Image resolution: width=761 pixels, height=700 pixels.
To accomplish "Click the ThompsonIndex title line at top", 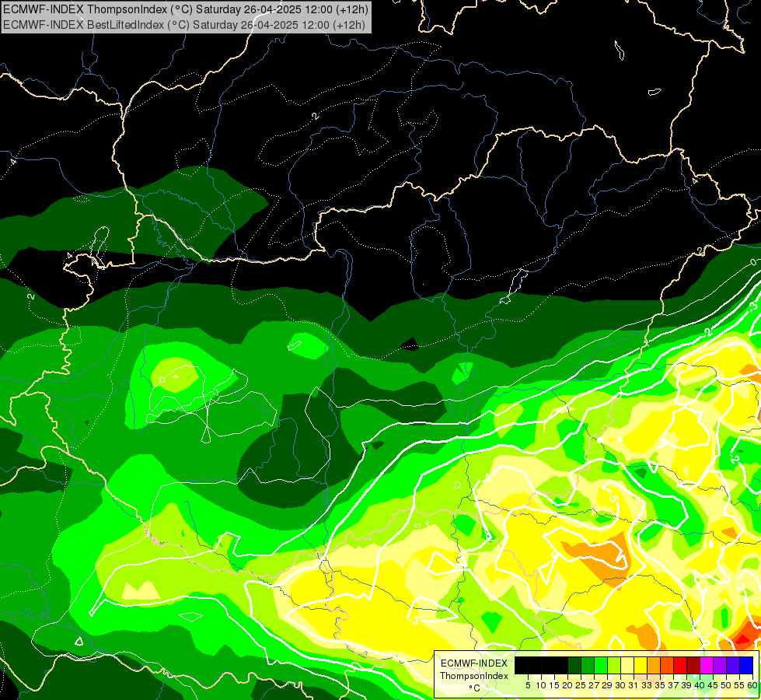I will pyautogui.click(x=186, y=9).
